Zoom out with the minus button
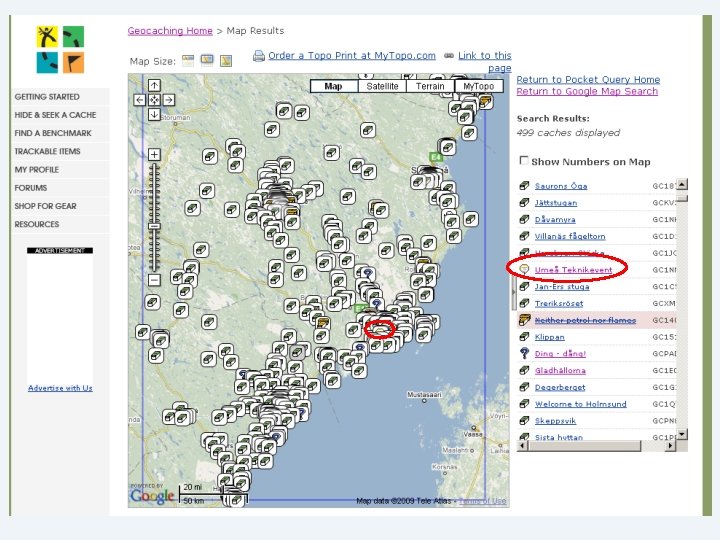The height and width of the screenshot is (540, 720). click(154, 280)
